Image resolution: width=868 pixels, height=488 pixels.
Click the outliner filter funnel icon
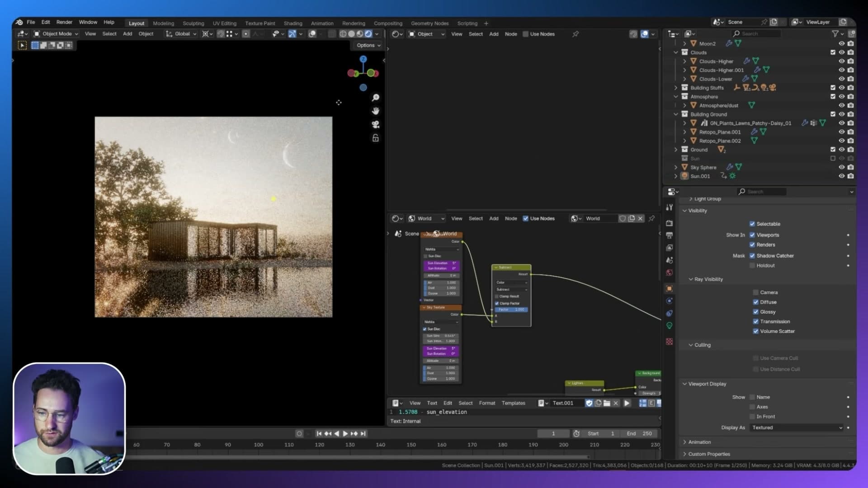click(835, 34)
